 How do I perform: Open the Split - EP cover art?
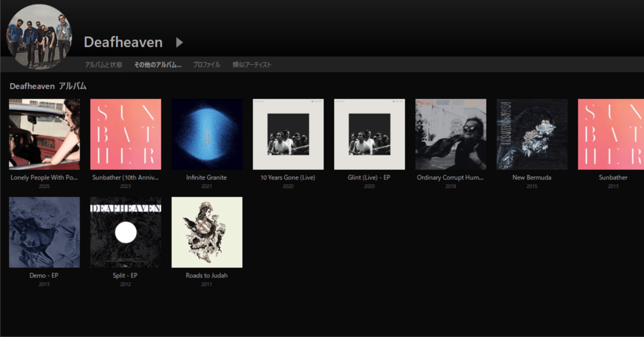click(x=125, y=232)
